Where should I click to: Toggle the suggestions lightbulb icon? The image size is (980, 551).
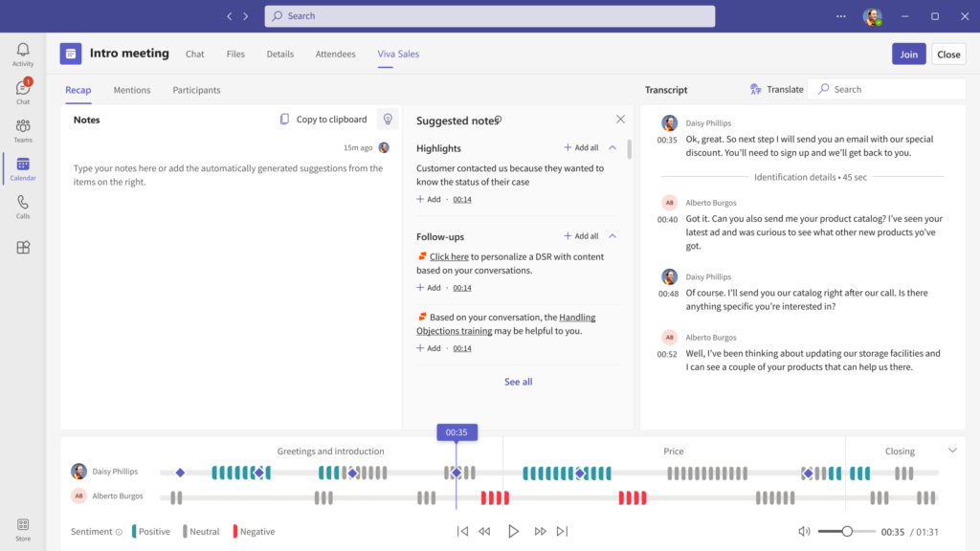(x=388, y=120)
